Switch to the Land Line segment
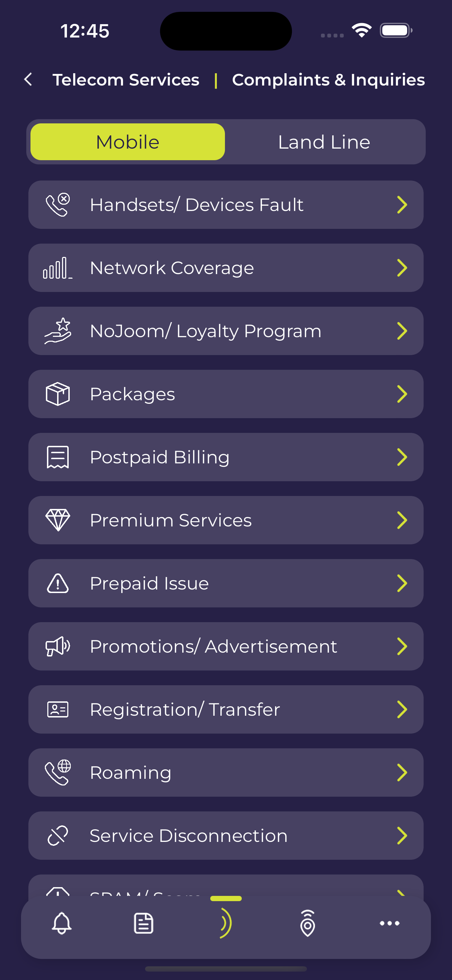The image size is (452, 980). (324, 142)
